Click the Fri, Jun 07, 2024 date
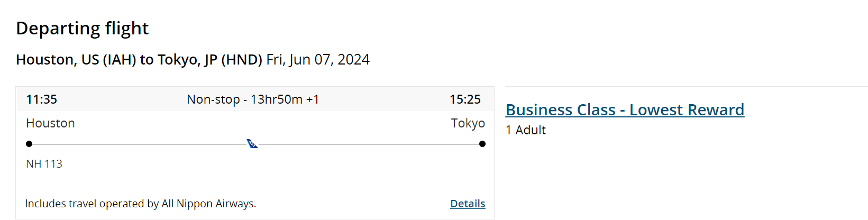 (318, 60)
